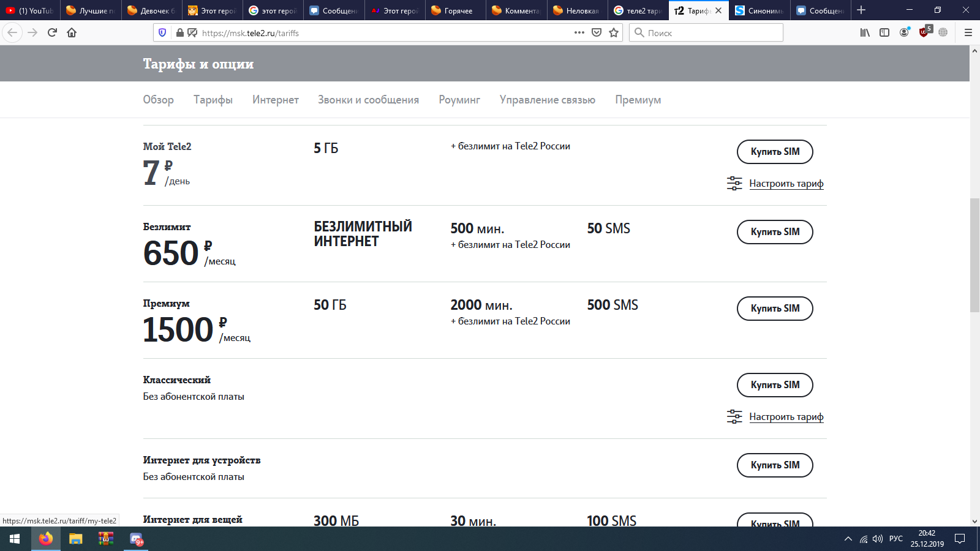
Task: Switch to the Неловкая tab
Action: pos(577,10)
